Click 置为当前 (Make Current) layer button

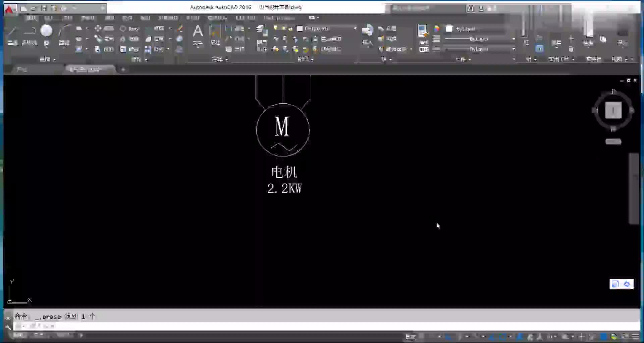[327, 39]
